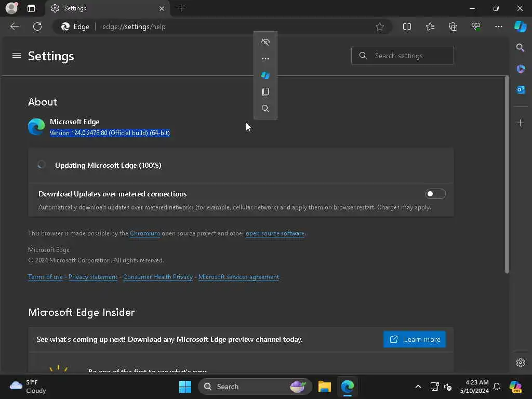
Task: Open sidebar Search icon
Action: (520, 47)
